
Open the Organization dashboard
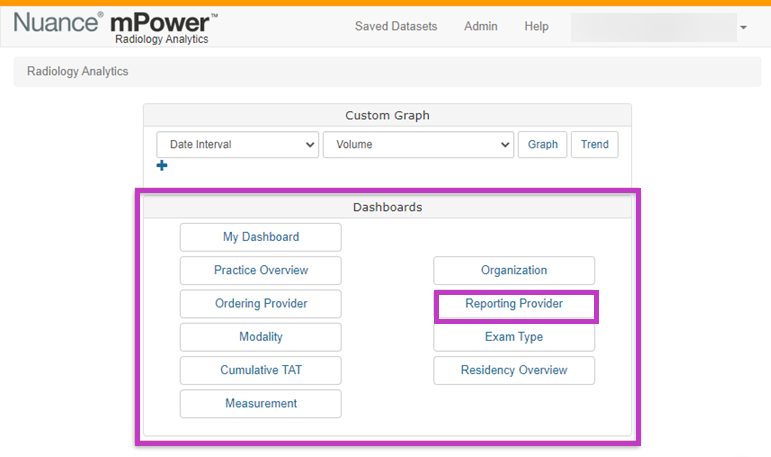[514, 271]
